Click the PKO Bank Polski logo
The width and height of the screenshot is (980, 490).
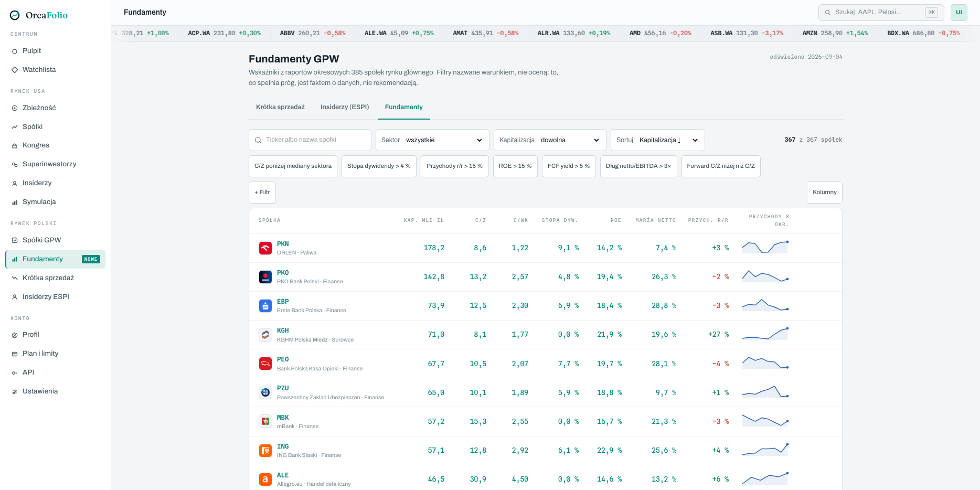265,277
